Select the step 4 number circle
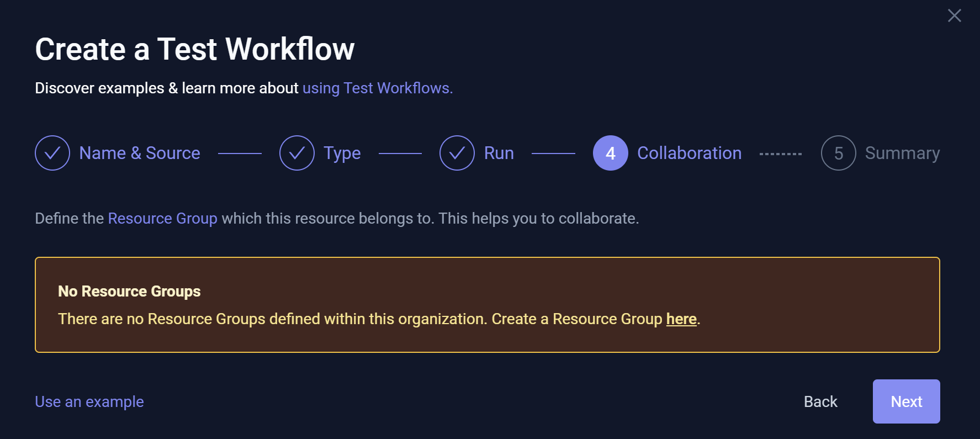Image resolution: width=980 pixels, height=439 pixels. click(x=610, y=153)
